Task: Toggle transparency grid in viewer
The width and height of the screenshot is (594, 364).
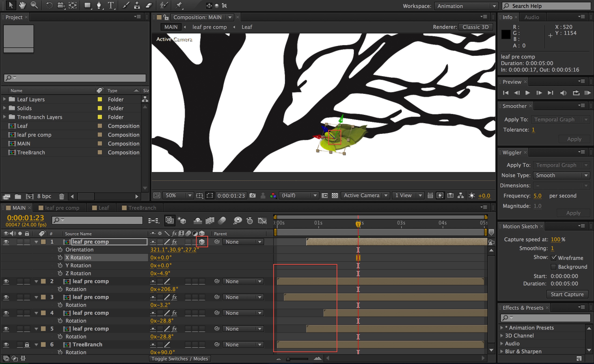Action: [335, 195]
